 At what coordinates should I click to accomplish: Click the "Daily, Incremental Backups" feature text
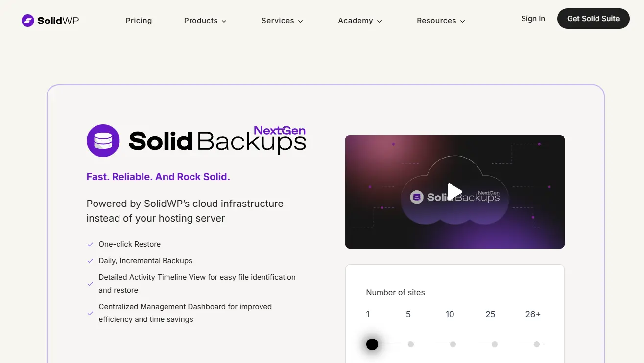pos(145,261)
